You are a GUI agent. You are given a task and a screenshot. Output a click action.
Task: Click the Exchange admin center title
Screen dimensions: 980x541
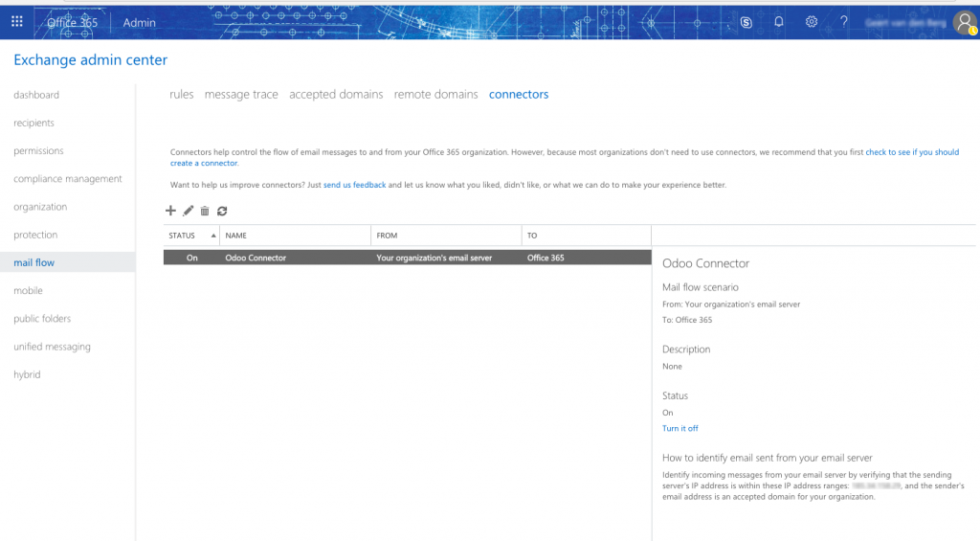tap(91, 60)
